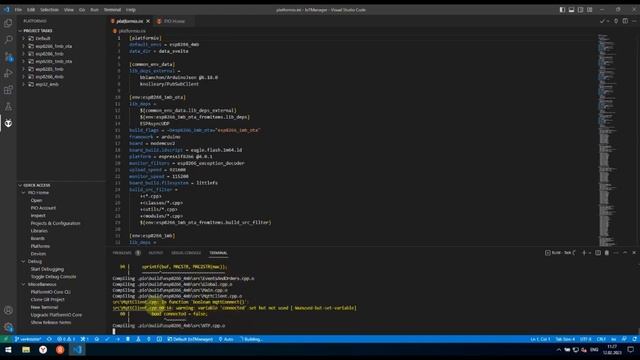
Task: Split the editor to the right
Action: 625,21
